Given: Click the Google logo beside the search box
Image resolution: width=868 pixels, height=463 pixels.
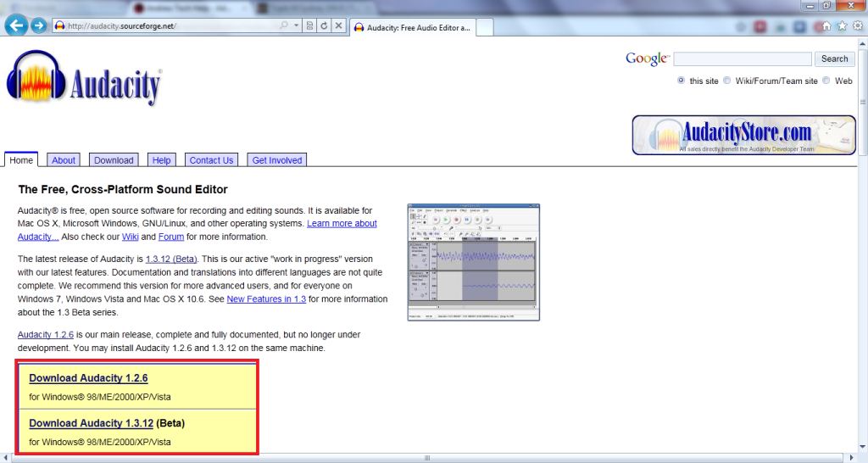Looking at the screenshot, I should coord(647,59).
